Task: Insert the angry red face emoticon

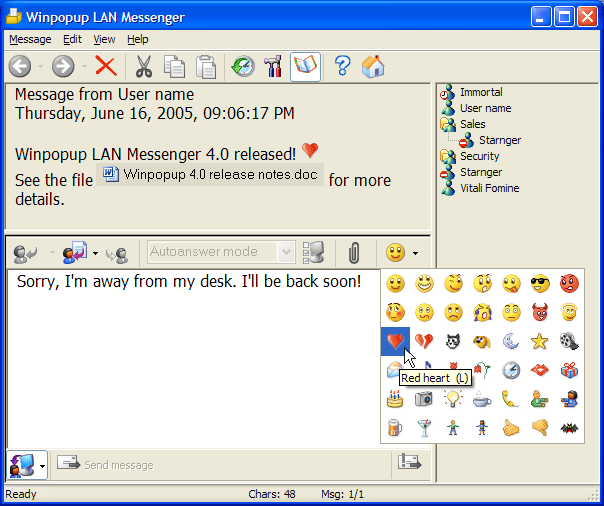Action: [x=569, y=284]
